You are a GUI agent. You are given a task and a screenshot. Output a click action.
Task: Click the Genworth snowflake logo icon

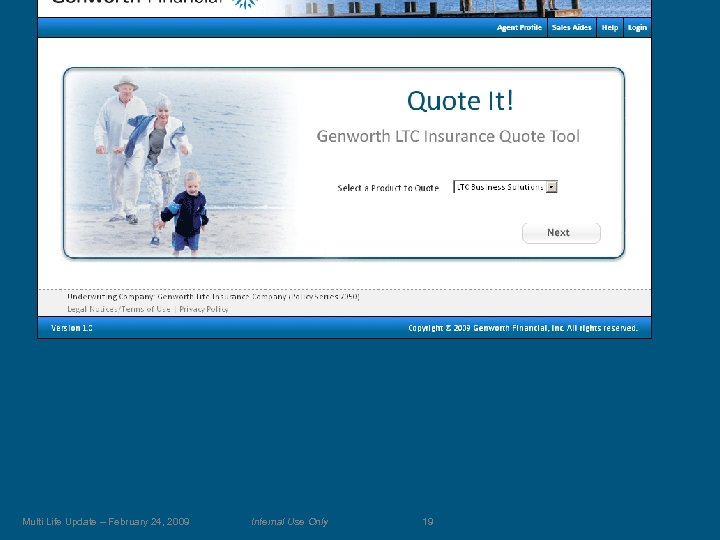(x=244, y=4)
